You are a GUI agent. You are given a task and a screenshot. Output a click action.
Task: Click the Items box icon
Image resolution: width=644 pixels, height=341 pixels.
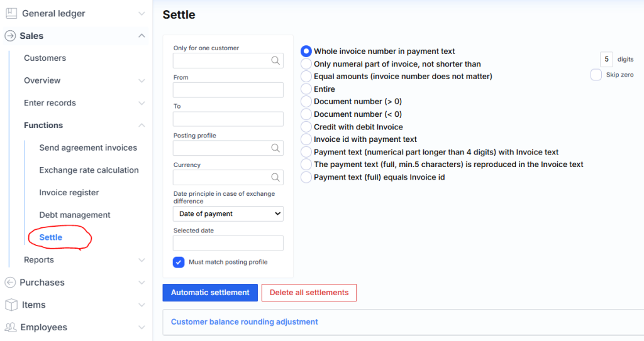(x=11, y=305)
